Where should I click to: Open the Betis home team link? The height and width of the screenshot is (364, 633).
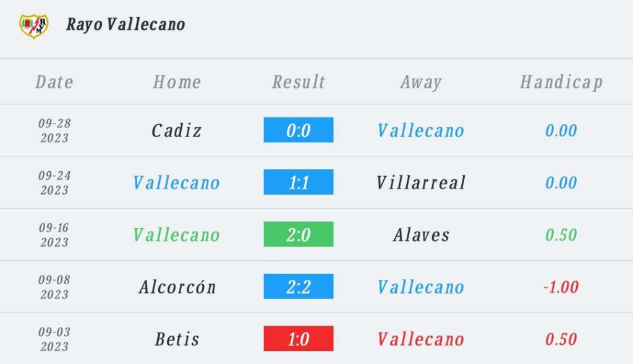(177, 339)
